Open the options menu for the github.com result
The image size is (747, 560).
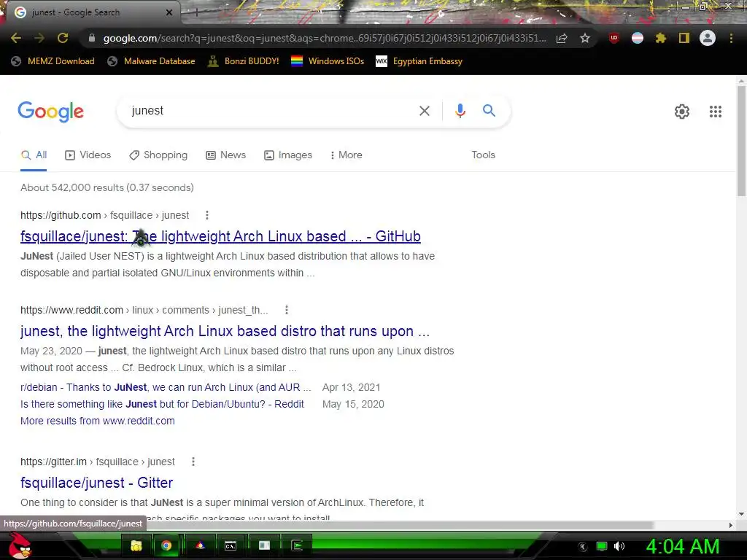206,215
